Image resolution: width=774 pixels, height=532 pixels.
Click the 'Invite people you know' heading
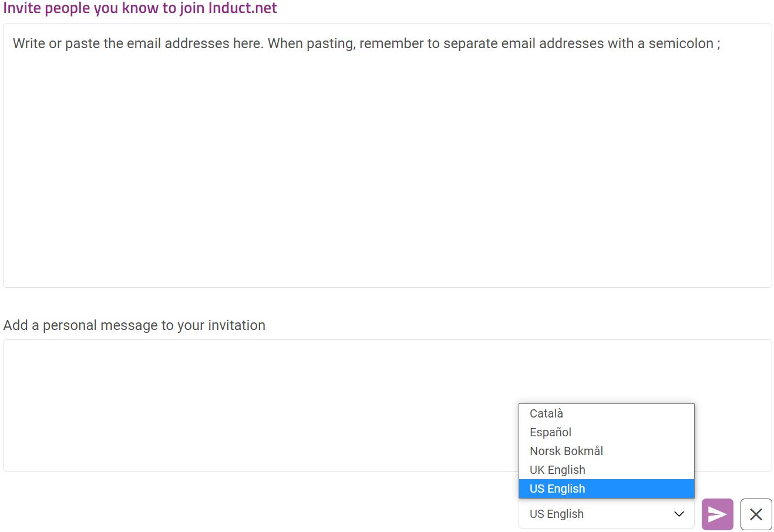(x=140, y=8)
